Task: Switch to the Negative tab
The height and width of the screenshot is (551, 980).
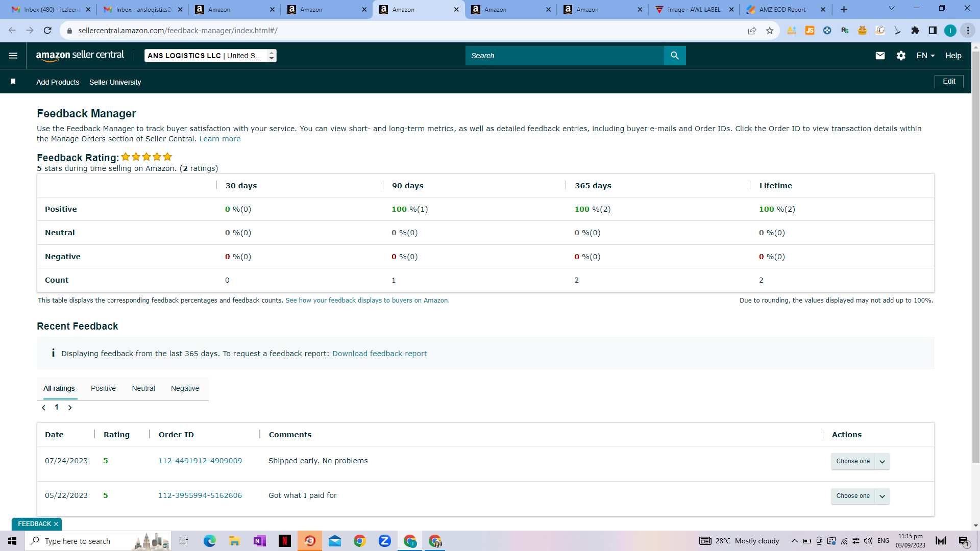Action: pos(185,388)
